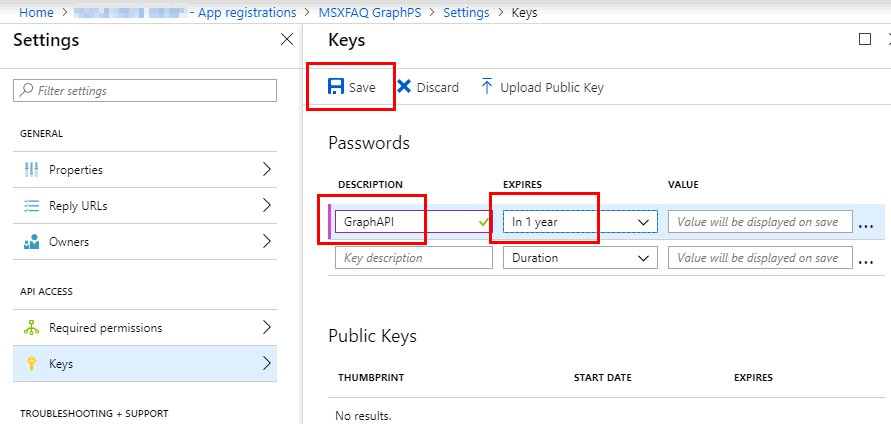Image resolution: width=891 pixels, height=424 pixels.
Task: Go to Home breadcrumb link
Action: coord(36,13)
